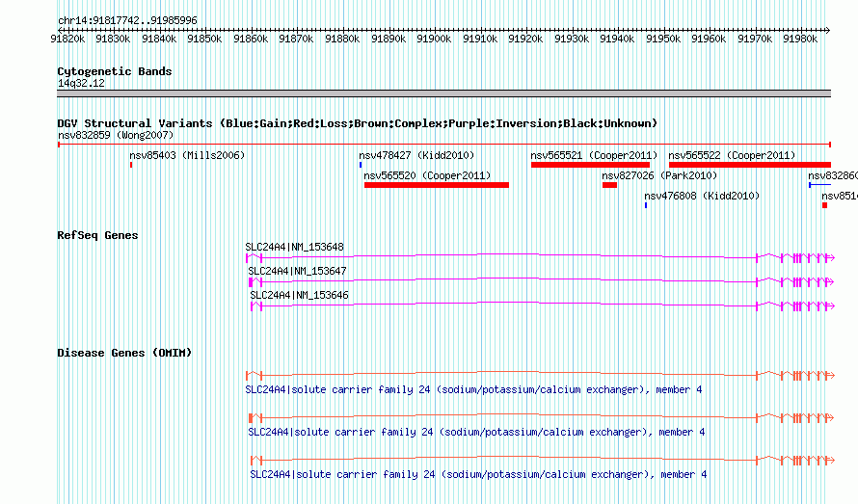Open nsv565522 (Cooper2011) variant label
Screen dimensions: 858x504
732,155
